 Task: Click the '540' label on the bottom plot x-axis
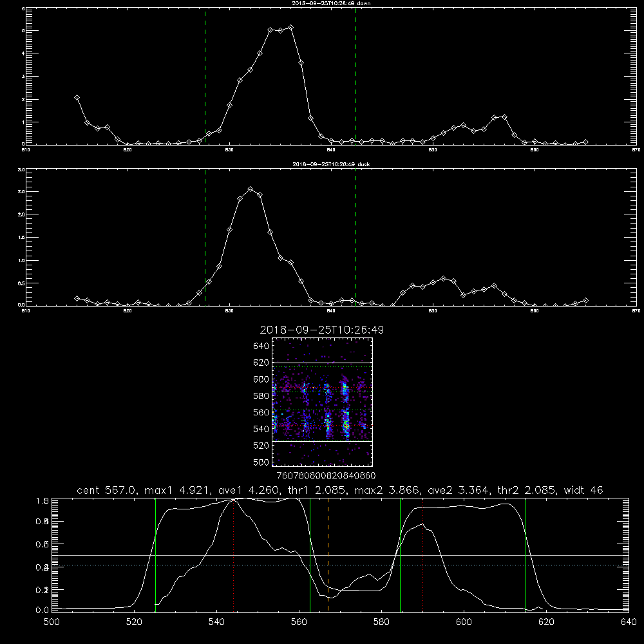click(x=216, y=622)
